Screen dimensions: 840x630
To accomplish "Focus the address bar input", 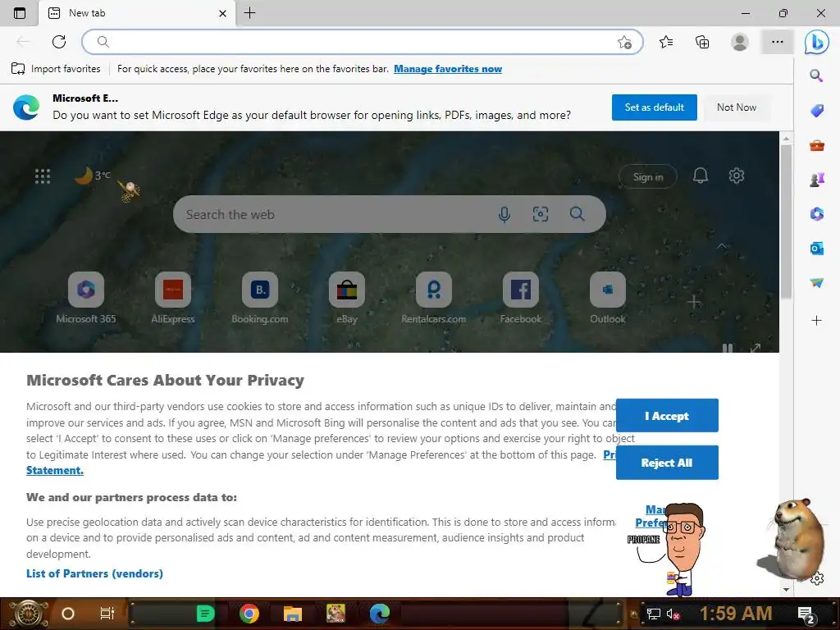I will (362, 42).
